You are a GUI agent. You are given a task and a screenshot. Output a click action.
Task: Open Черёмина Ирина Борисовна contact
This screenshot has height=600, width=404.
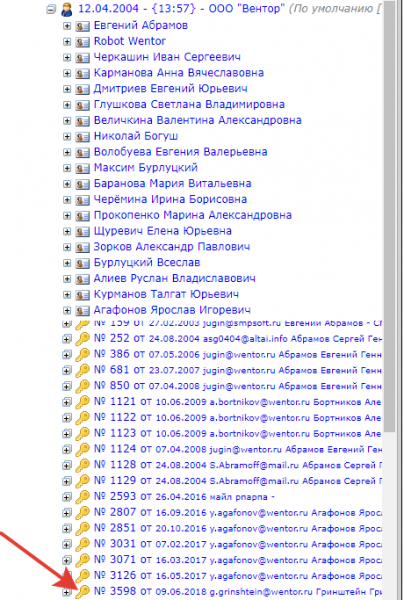(x=170, y=199)
